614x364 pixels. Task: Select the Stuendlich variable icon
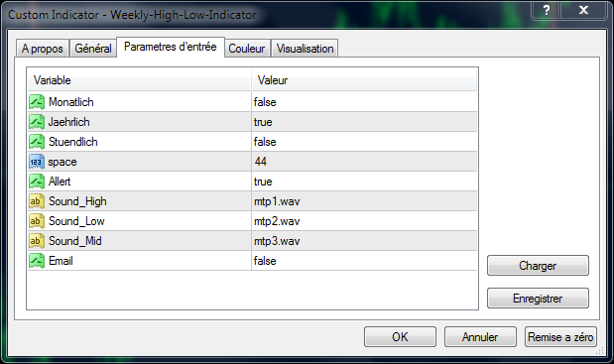(x=37, y=142)
